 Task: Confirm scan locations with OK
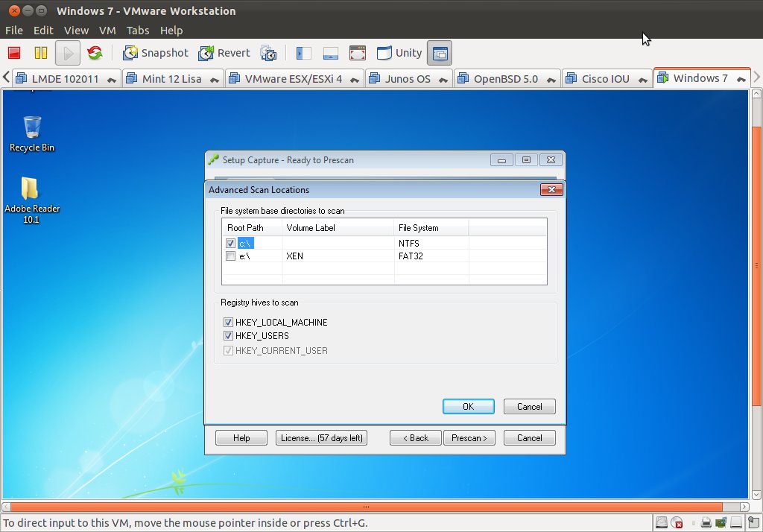point(468,406)
